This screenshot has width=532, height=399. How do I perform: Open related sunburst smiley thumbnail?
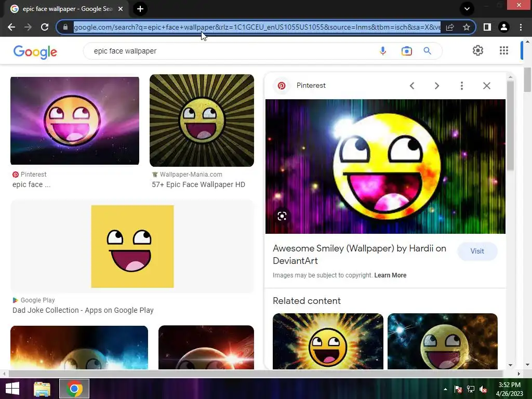[328, 341]
